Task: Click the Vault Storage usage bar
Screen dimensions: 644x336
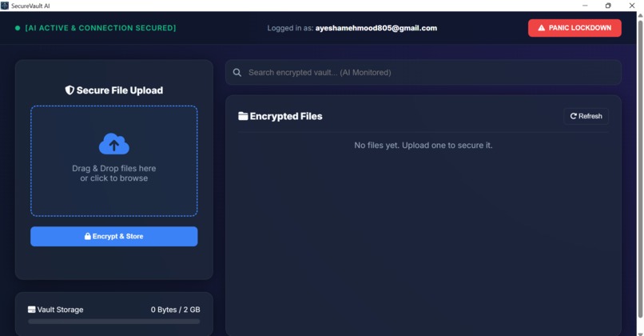Action: click(x=114, y=322)
